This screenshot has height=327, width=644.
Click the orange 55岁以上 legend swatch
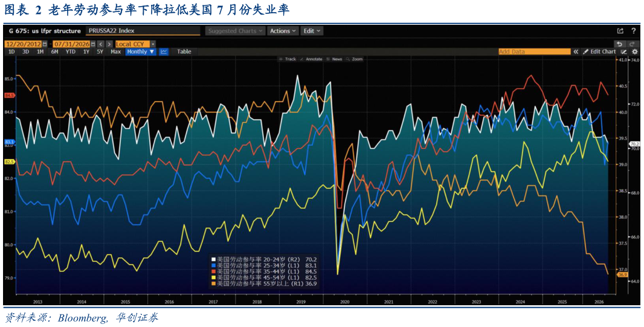click(x=213, y=283)
